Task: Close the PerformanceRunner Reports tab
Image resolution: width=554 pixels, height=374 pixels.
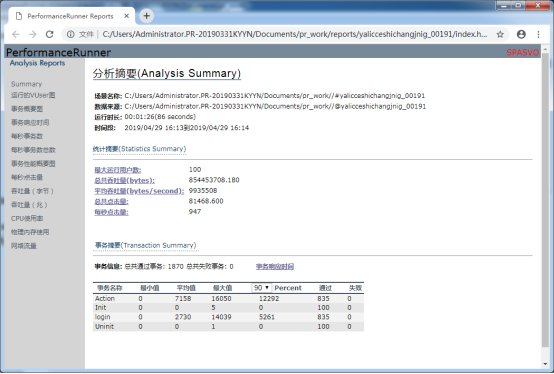Action: [126, 16]
